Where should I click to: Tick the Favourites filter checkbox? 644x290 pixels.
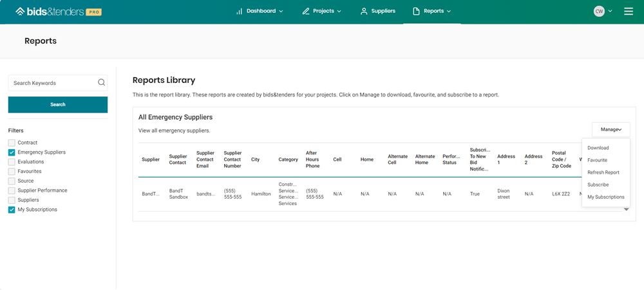[12, 172]
